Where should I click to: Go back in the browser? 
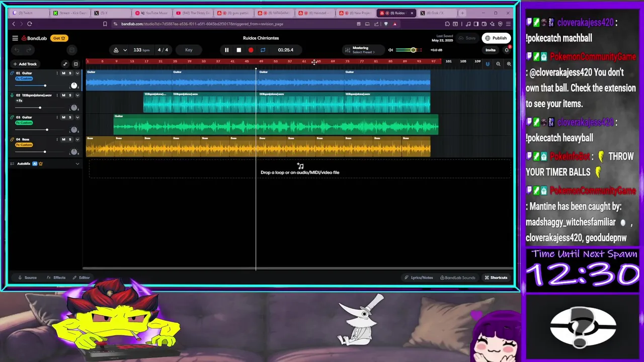tap(14, 24)
